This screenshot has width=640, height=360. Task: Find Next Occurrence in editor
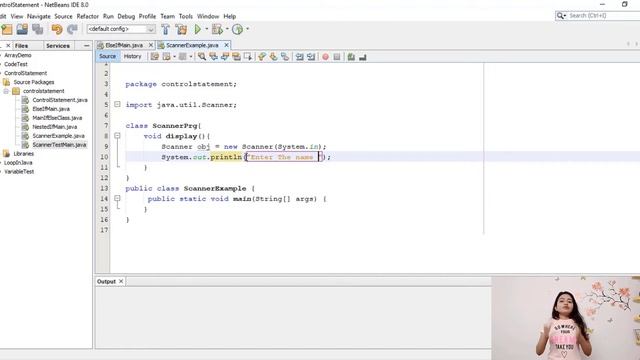pyautogui.click(x=224, y=57)
